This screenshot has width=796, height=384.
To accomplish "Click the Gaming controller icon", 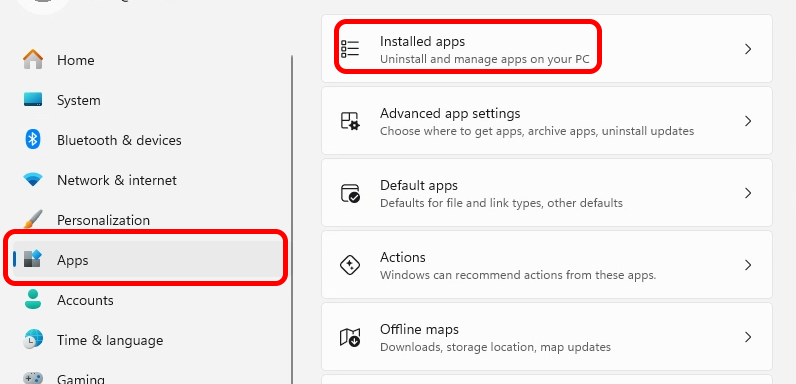I will 33,378.
